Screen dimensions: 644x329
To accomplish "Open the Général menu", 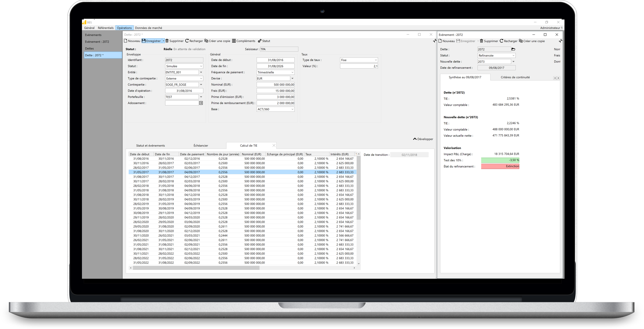I will tap(89, 28).
